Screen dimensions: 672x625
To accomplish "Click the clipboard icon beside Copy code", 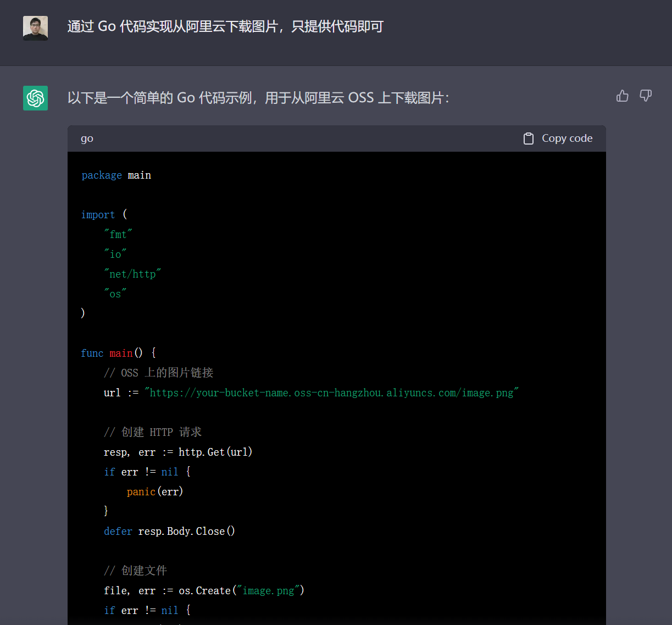I will pos(529,139).
